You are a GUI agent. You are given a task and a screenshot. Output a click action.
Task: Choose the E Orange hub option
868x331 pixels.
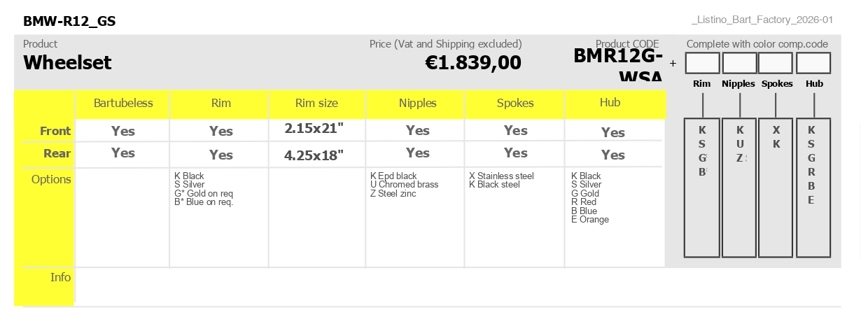(590, 220)
